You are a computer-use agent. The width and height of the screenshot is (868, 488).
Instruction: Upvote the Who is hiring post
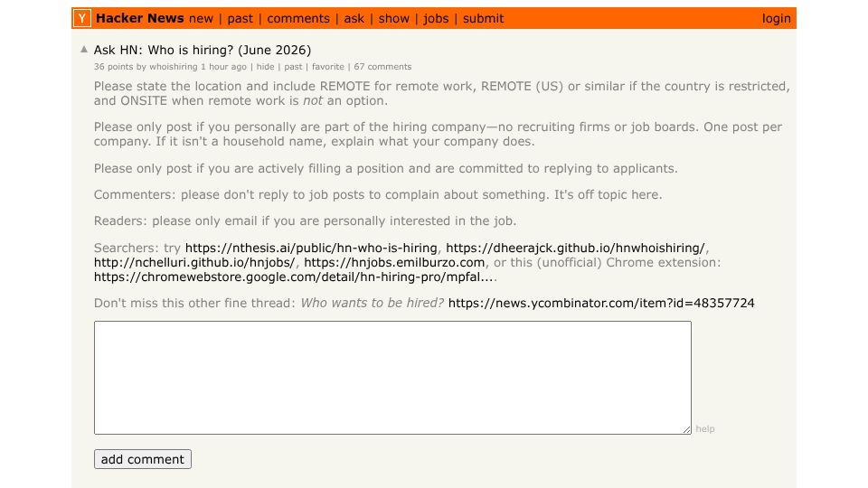[x=84, y=49]
